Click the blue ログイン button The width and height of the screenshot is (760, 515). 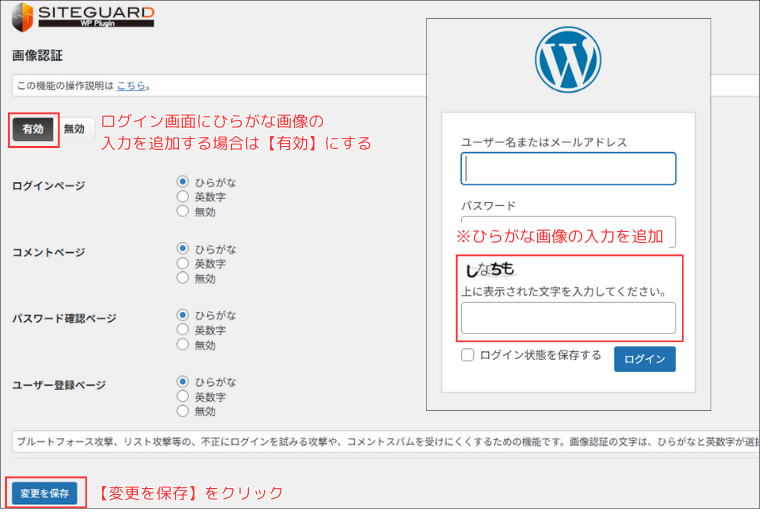(645, 359)
